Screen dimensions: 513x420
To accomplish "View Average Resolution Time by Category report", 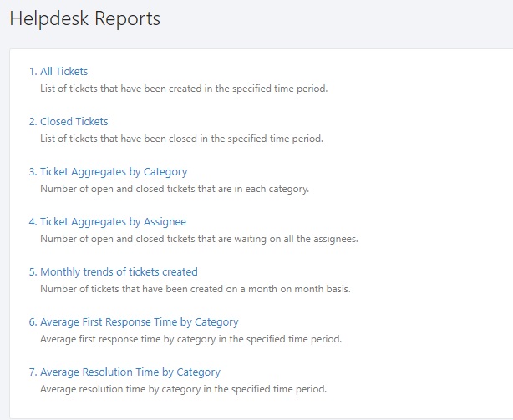I will tap(124, 372).
